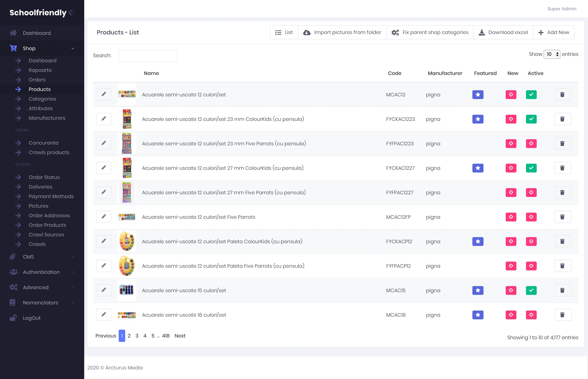
Task: Open the Show entries dropdown
Action: [x=552, y=54]
